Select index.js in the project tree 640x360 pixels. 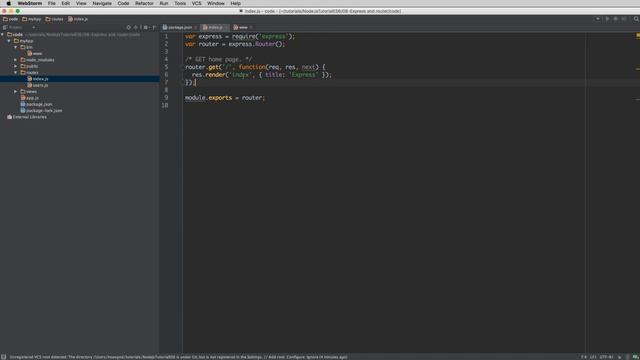pyautogui.click(x=38, y=79)
